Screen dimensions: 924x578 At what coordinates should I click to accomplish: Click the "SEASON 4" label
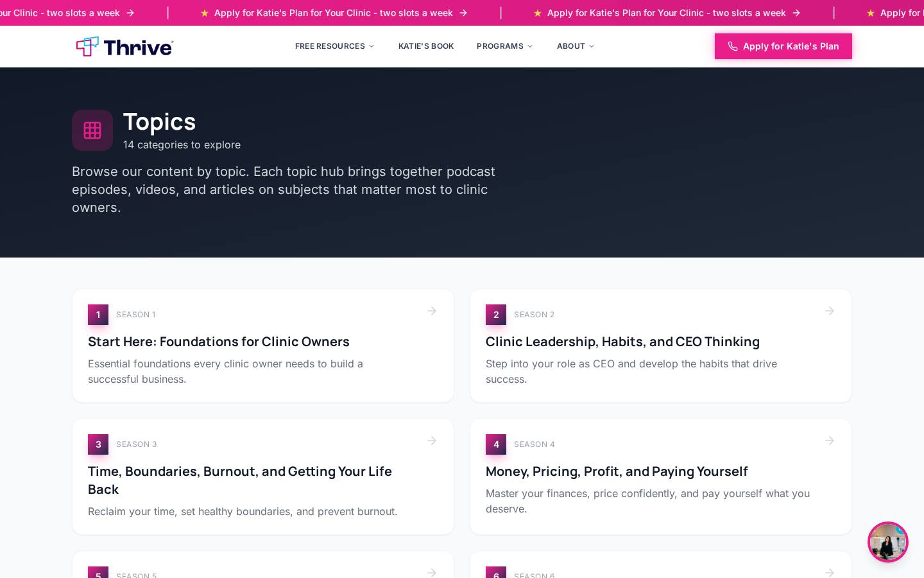point(535,444)
